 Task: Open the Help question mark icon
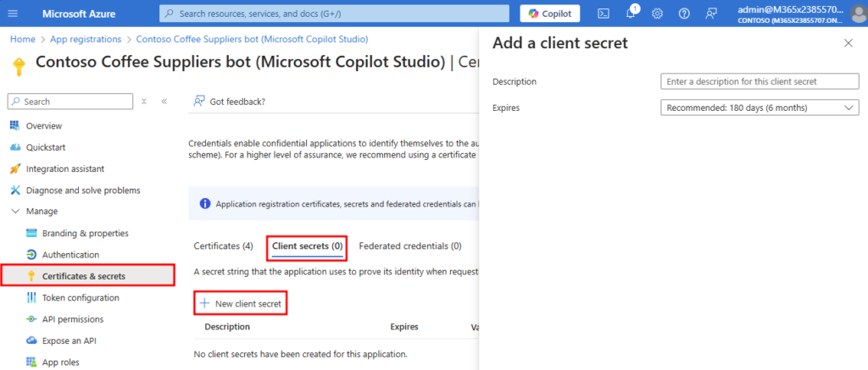coord(684,14)
